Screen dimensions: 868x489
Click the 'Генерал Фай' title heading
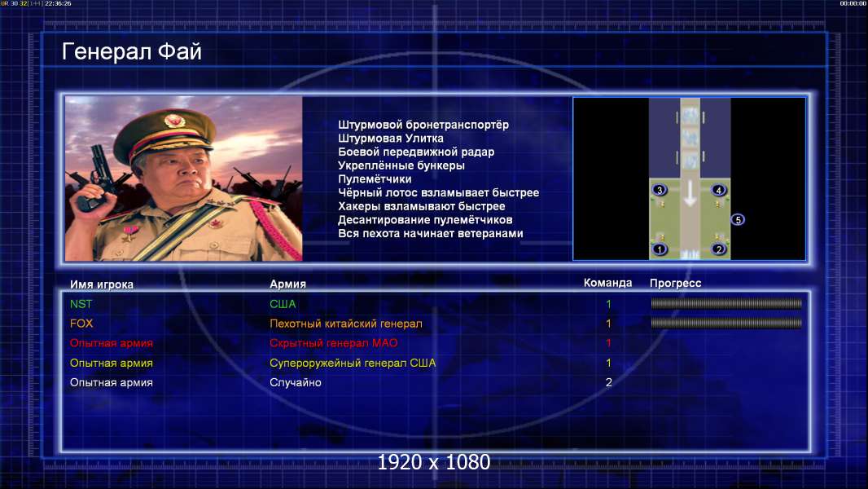(132, 51)
